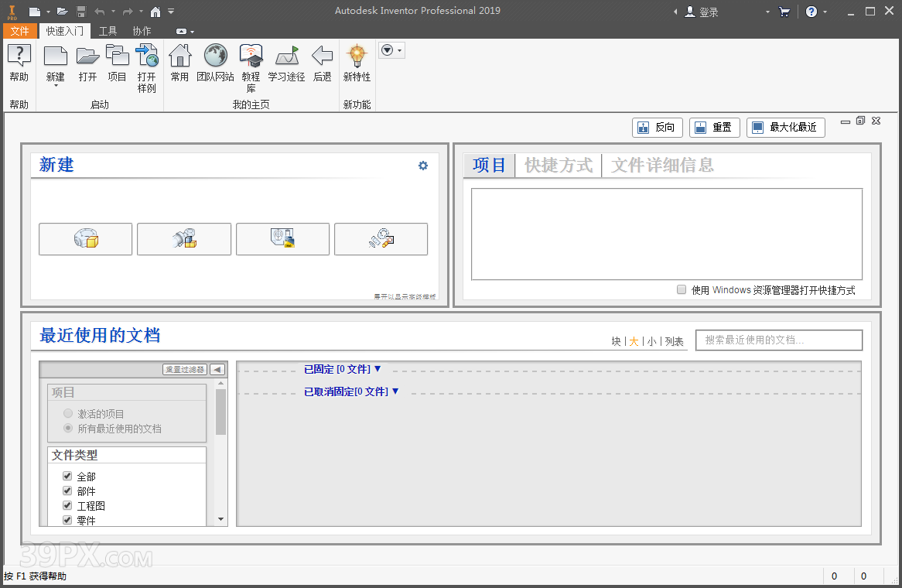Viewport: 902px width, 588px height.
Task: Click the Help (帮助) ribbon icon
Action: 19,56
